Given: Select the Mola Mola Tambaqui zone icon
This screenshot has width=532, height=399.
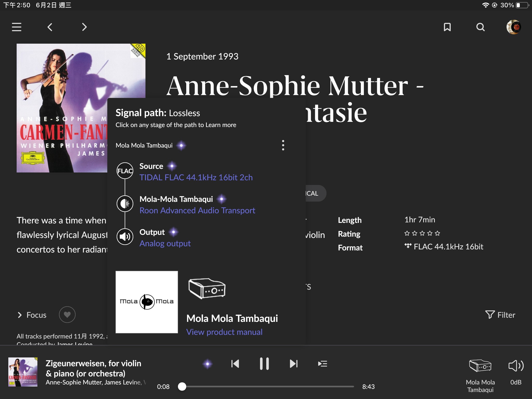Looking at the screenshot, I should (x=480, y=366).
